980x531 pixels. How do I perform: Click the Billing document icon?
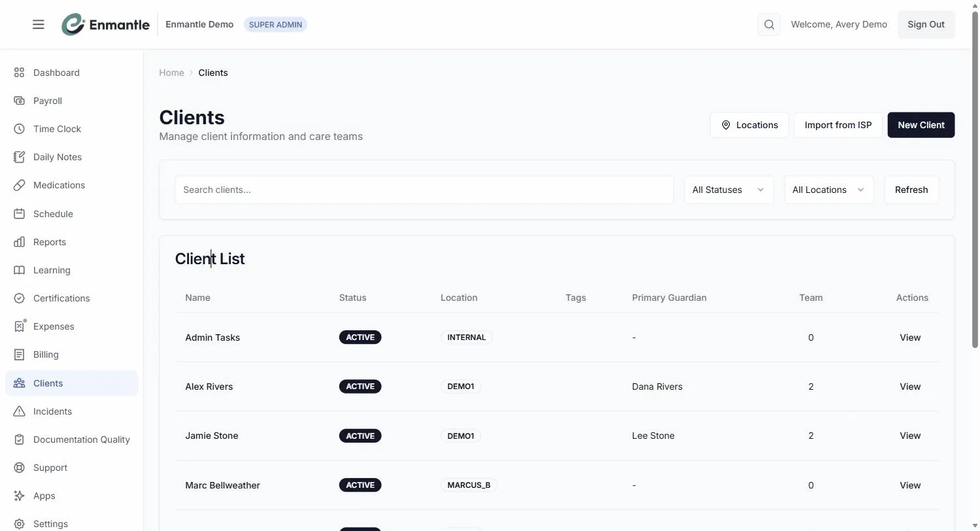19,354
